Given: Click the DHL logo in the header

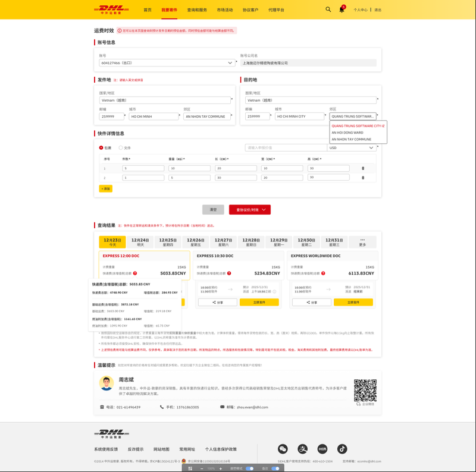Looking at the screenshot, I should (x=111, y=10).
